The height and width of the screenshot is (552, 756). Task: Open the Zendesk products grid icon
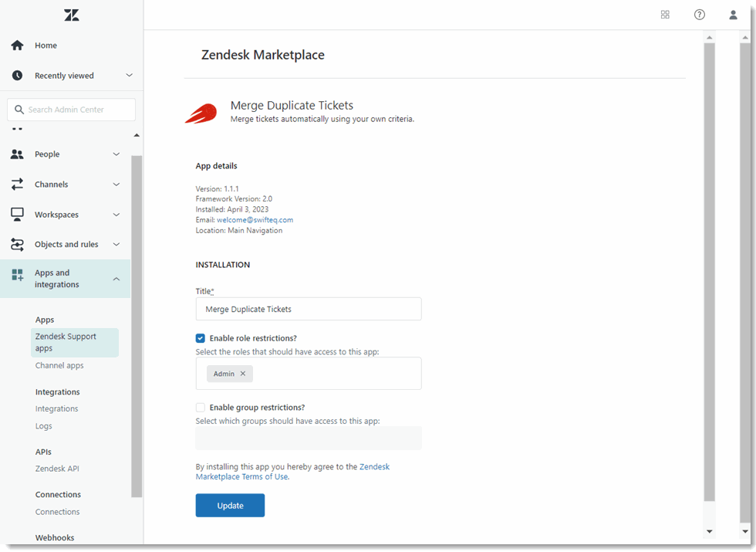click(x=665, y=15)
